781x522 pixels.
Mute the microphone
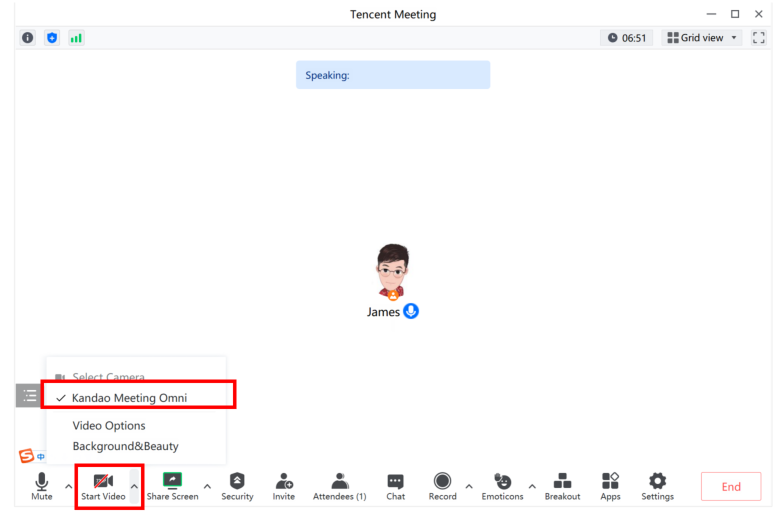point(42,486)
